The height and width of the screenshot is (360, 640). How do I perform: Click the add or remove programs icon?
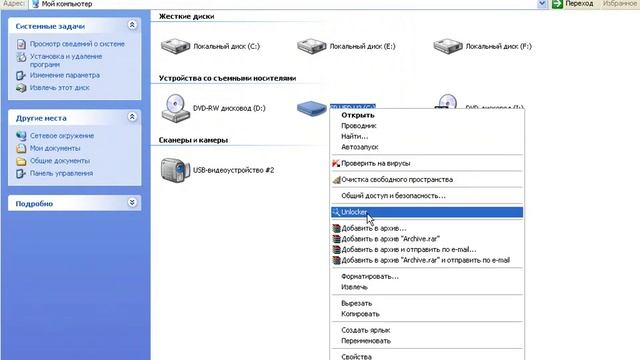pyautogui.click(x=21, y=57)
